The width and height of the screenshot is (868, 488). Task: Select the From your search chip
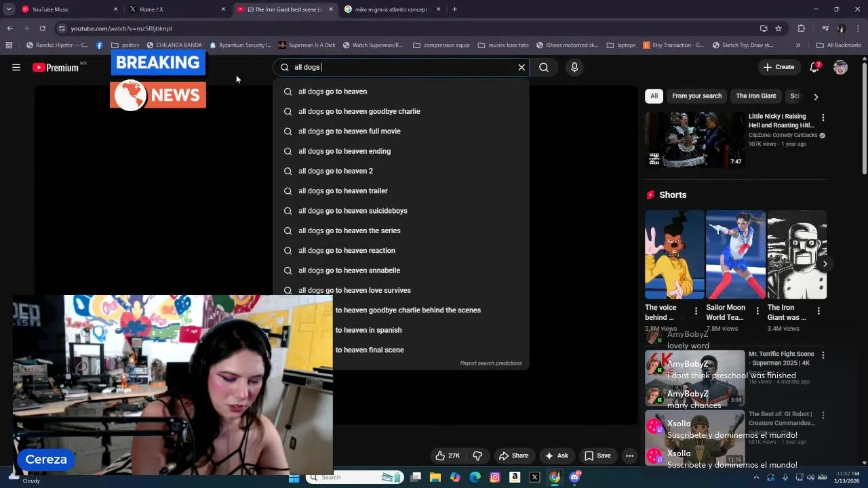[696, 96]
